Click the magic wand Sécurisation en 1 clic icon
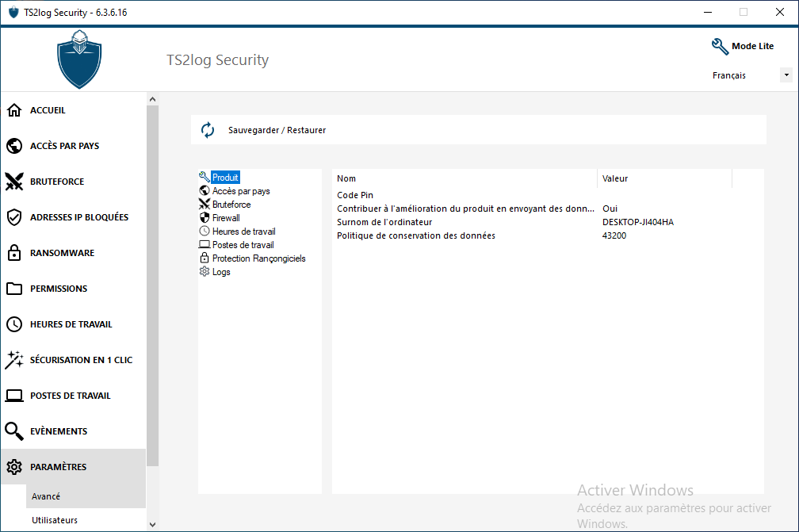This screenshot has width=799, height=532. (14, 360)
